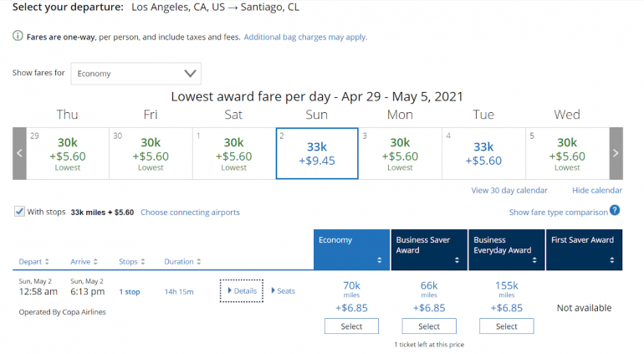Click the fare type comparison help icon
Screen dimensions: 644x354
click(615, 211)
